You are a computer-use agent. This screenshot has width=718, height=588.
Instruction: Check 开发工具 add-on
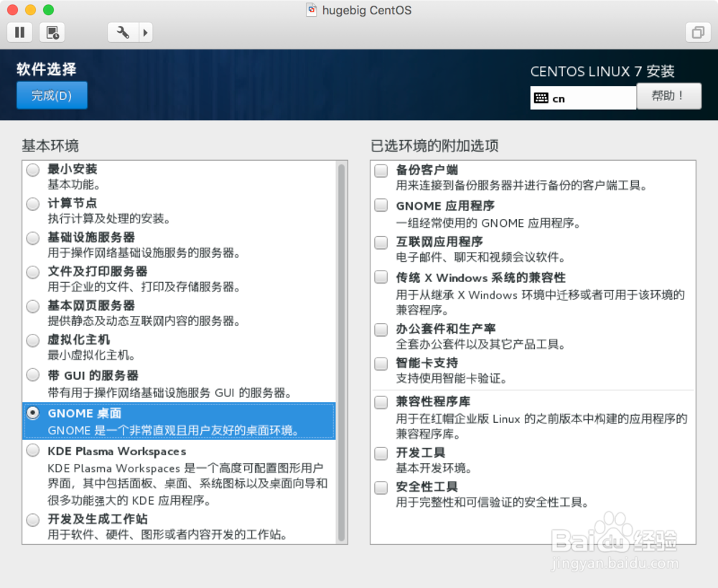tap(381, 453)
